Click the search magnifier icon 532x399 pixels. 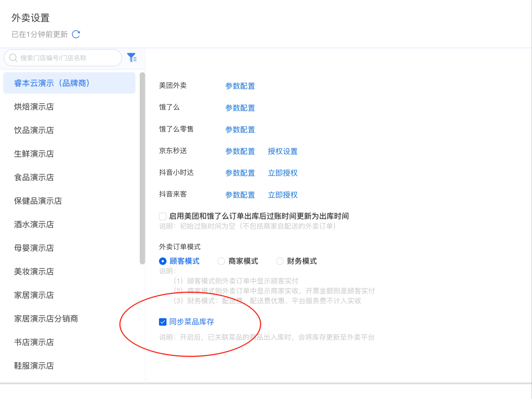13,58
